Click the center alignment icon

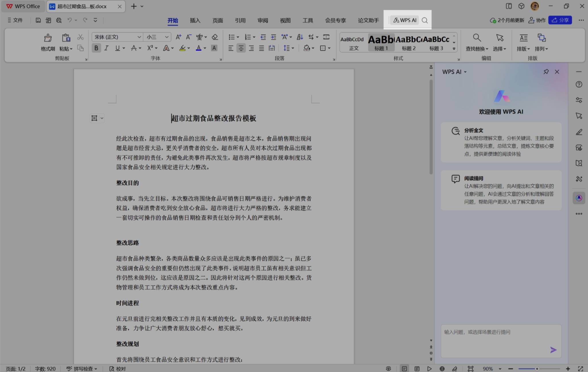click(241, 48)
